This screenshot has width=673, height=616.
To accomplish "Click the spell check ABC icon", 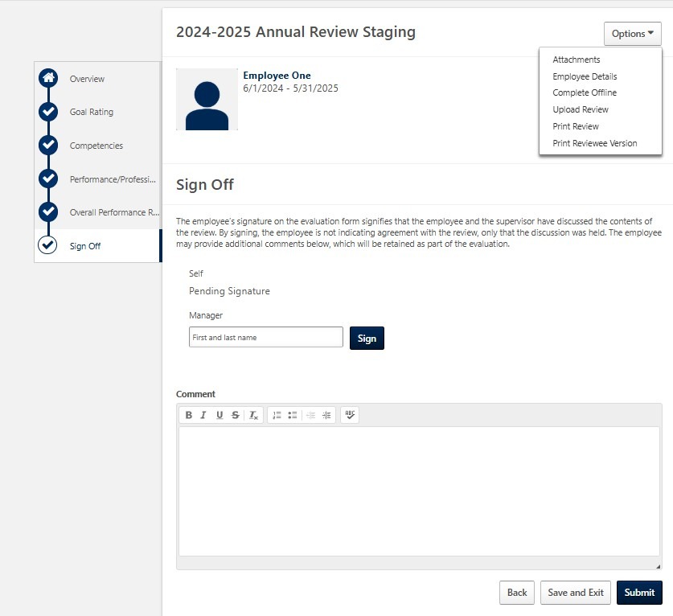I will [x=350, y=415].
